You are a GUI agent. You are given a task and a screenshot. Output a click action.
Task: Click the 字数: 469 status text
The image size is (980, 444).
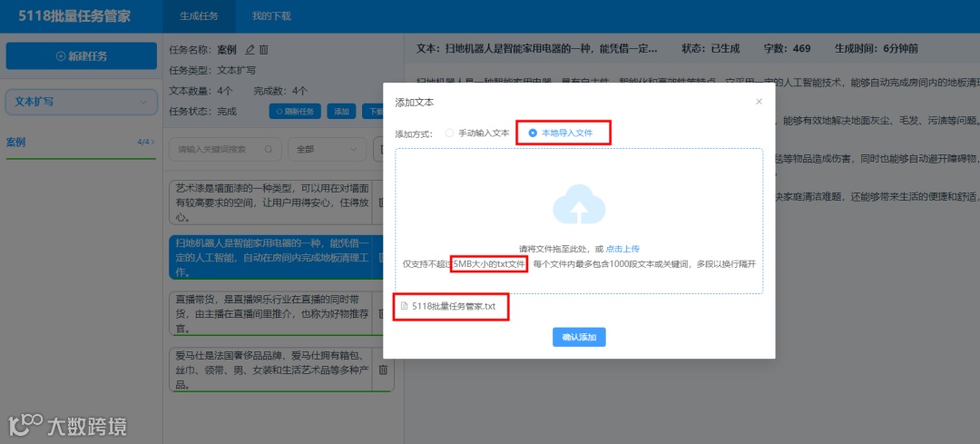pyautogui.click(x=787, y=49)
